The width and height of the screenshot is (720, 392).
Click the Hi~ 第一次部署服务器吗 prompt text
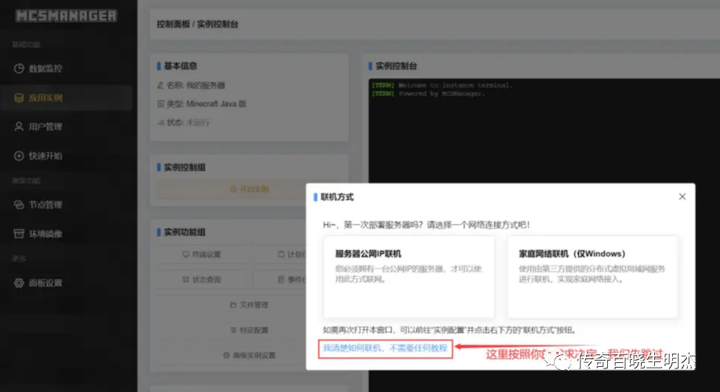click(x=427, y=225)
